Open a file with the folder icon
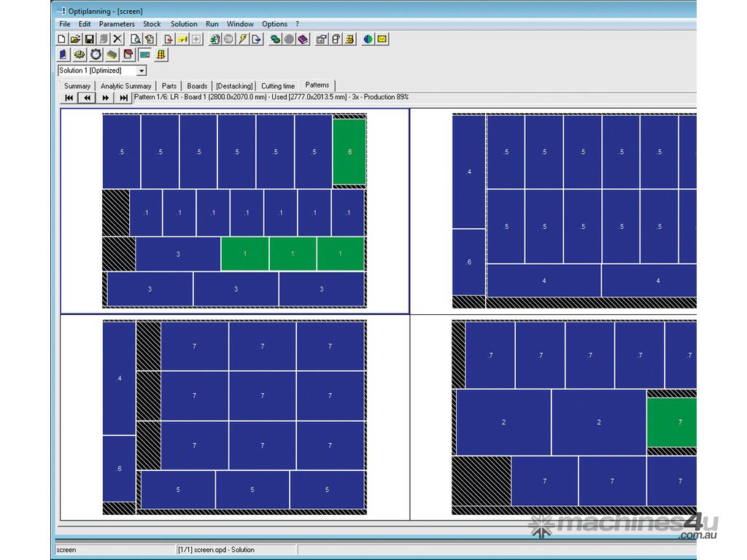 75,39
